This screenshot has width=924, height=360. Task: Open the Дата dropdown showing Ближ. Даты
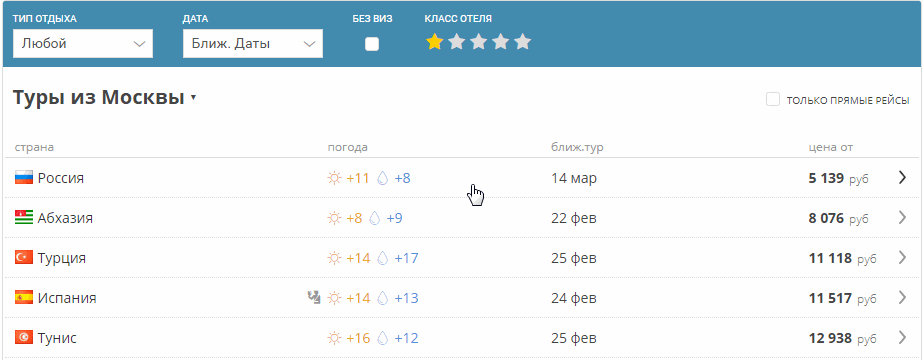[253, 44]
